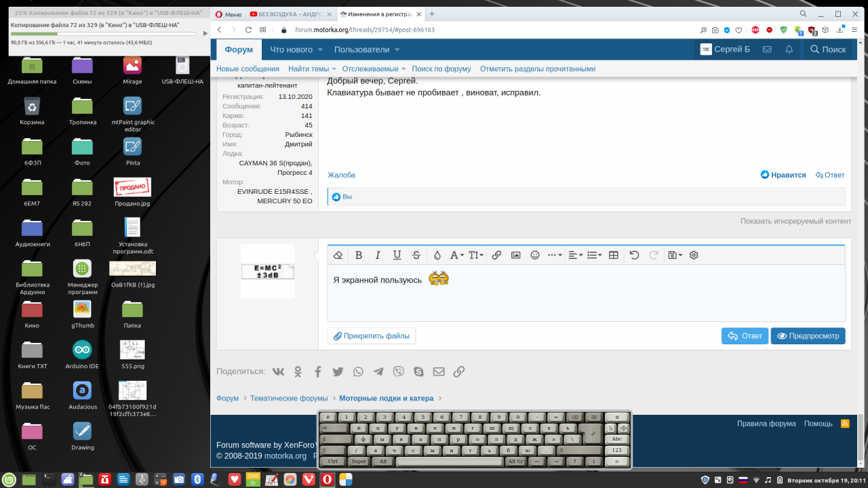Open the alerts bell icon in forum header
The width and height of the screenshot is (868, 488).
click(789, 49)
